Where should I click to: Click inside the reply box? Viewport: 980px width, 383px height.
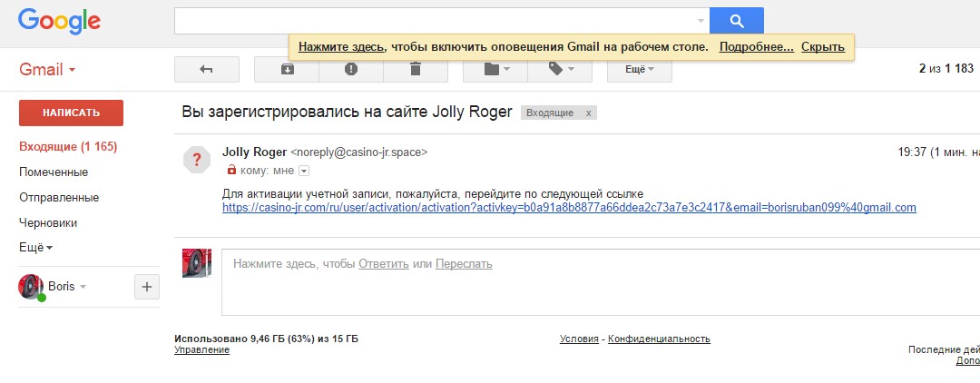(x=600, y=282)
